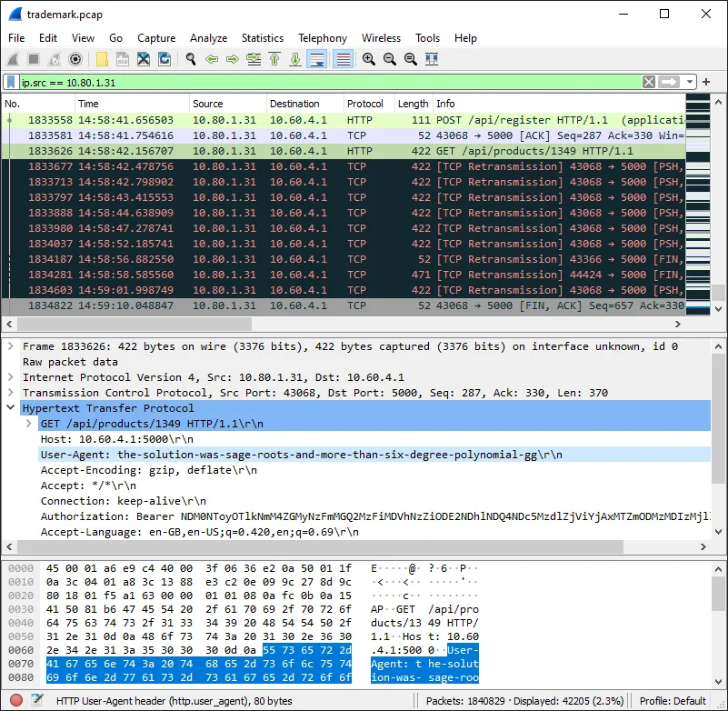Click the display filter bookmark icon

tap(11, 82)
